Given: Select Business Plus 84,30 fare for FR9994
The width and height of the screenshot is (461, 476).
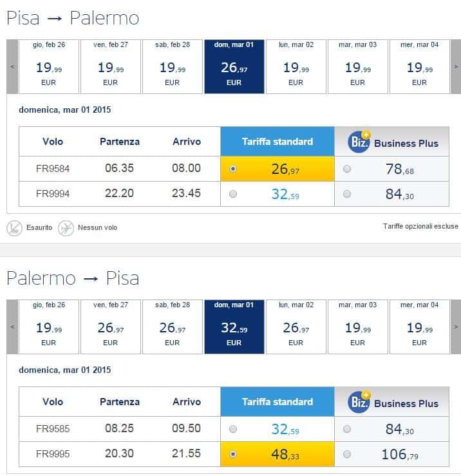Looking at the screenshot, I should click(348, 194).
